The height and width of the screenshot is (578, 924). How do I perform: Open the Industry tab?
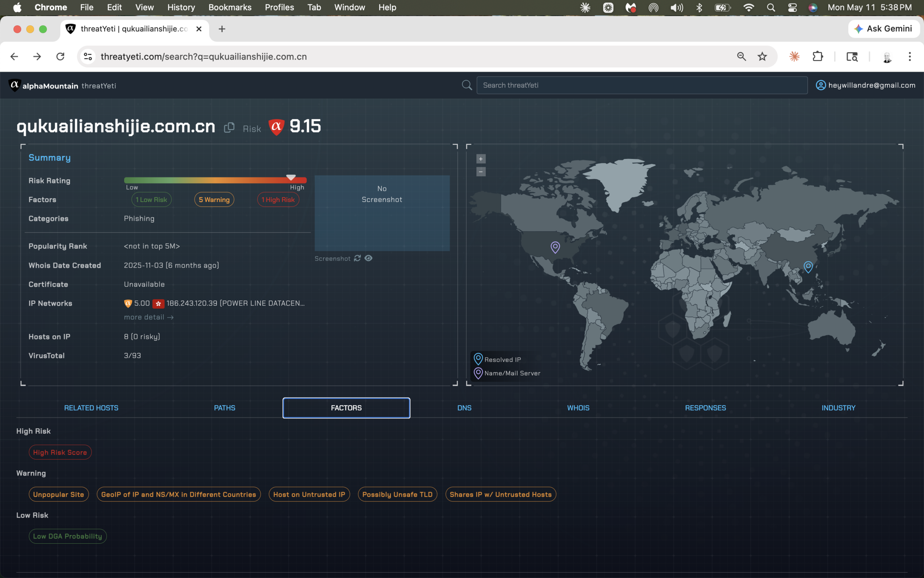[x=838, y=408]
